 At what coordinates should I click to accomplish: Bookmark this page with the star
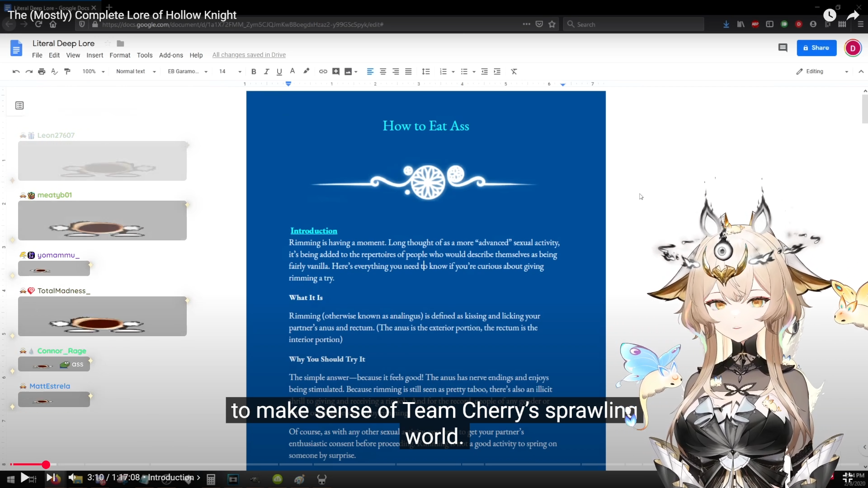click(x=552, y=24)
